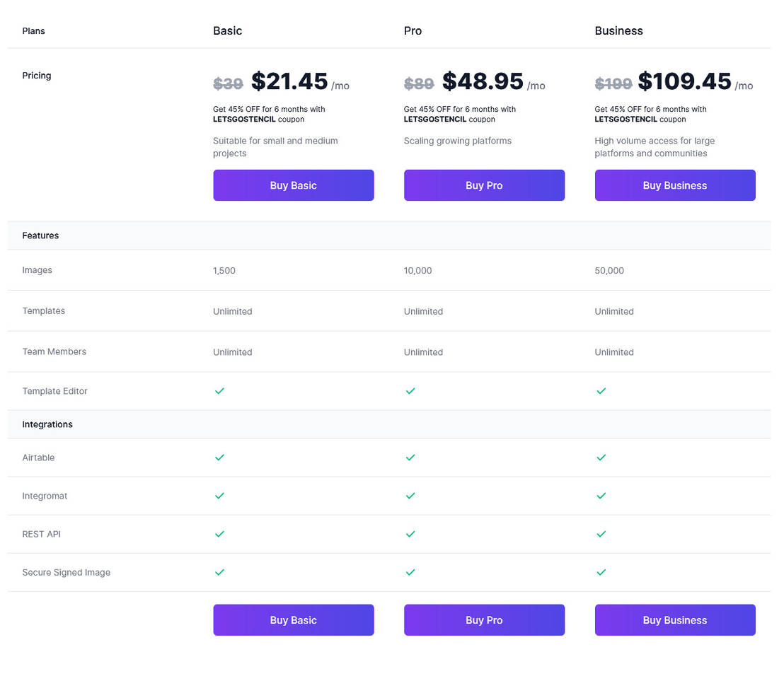Click the Integromat checkmark under Basic
Image resolution: width=784 pixels, height=681 pixels.
coord(219,496)
